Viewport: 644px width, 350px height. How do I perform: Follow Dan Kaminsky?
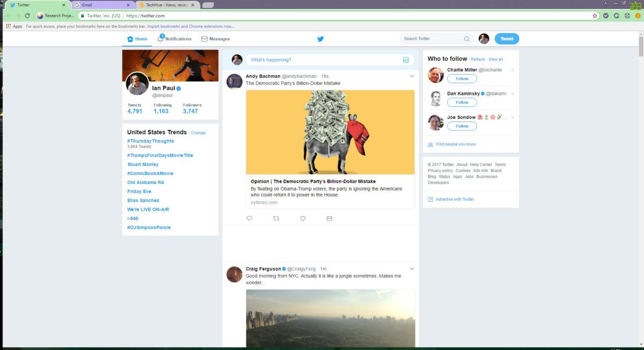[462, 102]
